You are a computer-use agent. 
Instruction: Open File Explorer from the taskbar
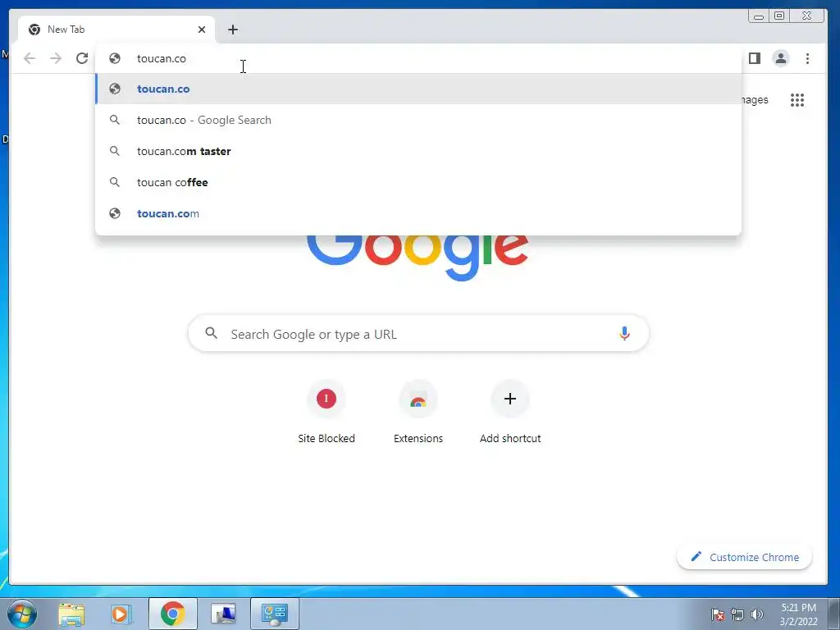(x=71, y=614)
